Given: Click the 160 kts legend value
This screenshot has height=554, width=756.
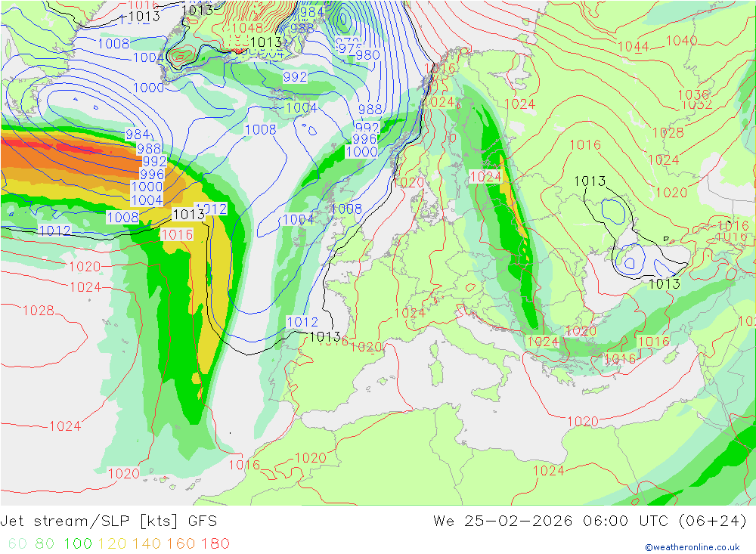Looking at the screenshot, I should [181, 543].
